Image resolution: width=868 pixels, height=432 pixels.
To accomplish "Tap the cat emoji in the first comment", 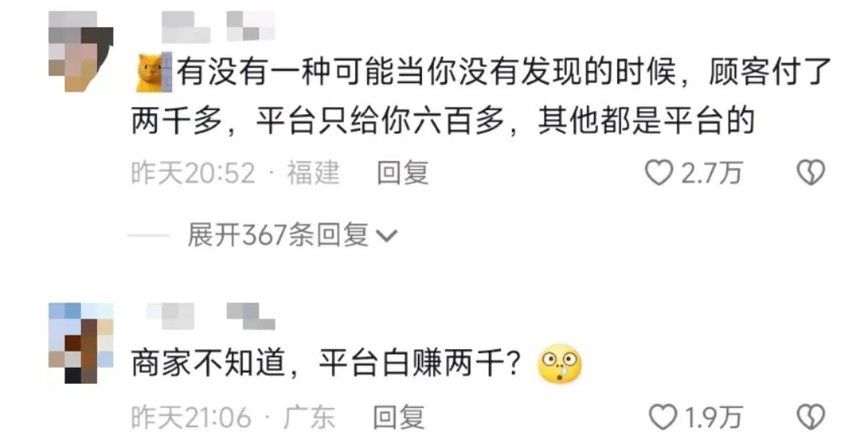I will pyautogui.click(x=153, y=72).
